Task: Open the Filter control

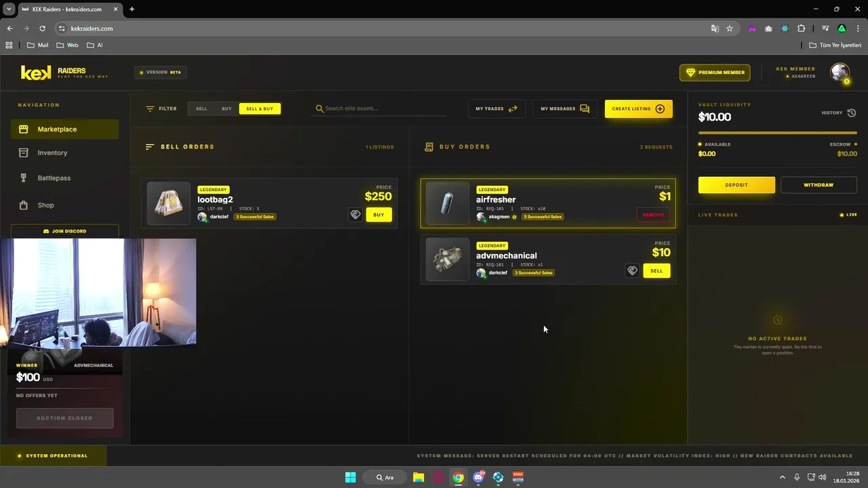Action: click(x=161, y=108)
